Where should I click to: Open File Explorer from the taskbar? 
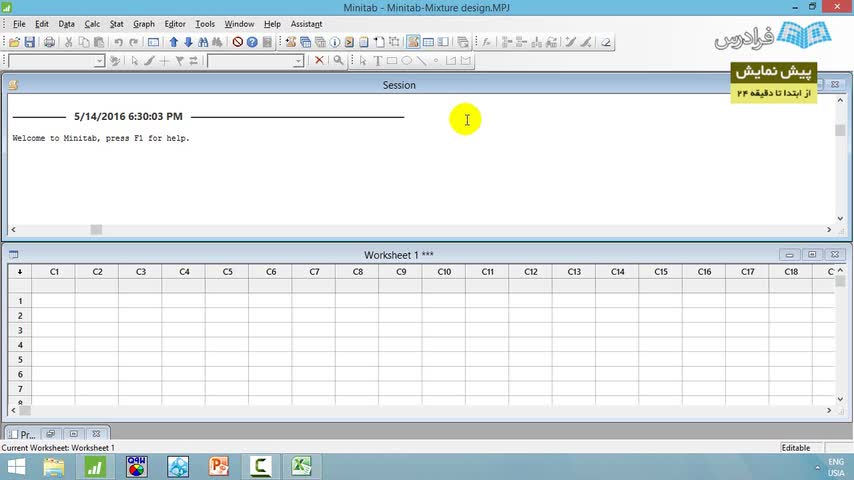click(x=53, y=467)
